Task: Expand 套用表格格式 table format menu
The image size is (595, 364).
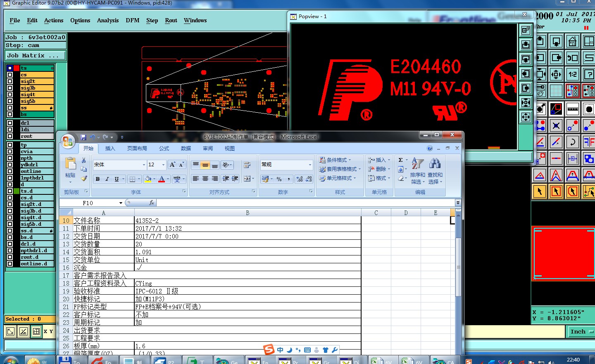Action: click(340, 169)
